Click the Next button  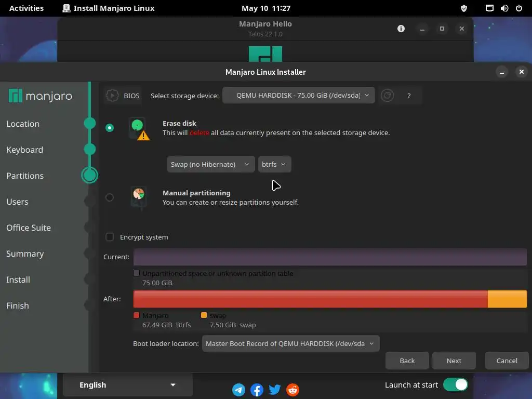click(454, 361)
